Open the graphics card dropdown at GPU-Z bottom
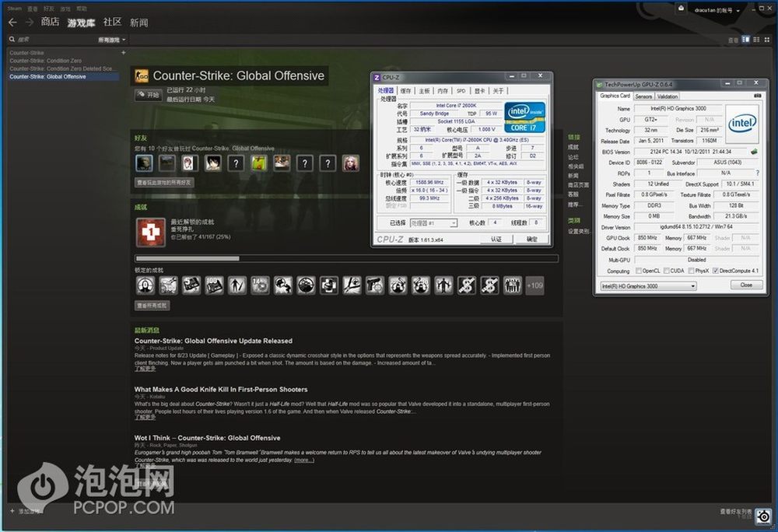 (x=648, y=286)
